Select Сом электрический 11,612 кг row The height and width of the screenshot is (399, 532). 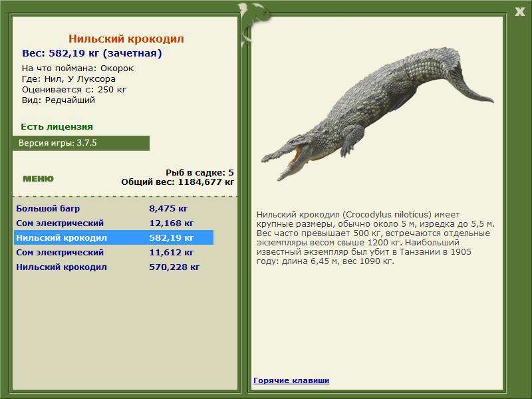114,252
